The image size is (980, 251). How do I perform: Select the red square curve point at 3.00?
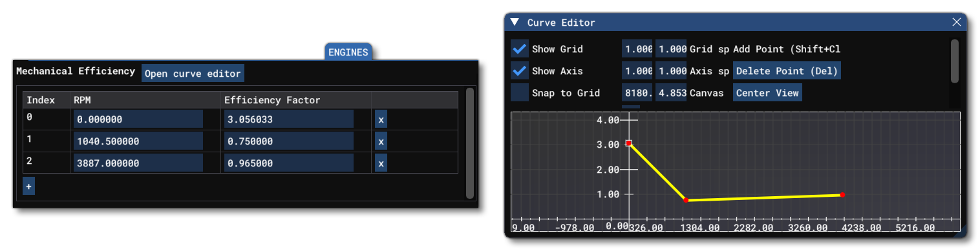point(628,143)
